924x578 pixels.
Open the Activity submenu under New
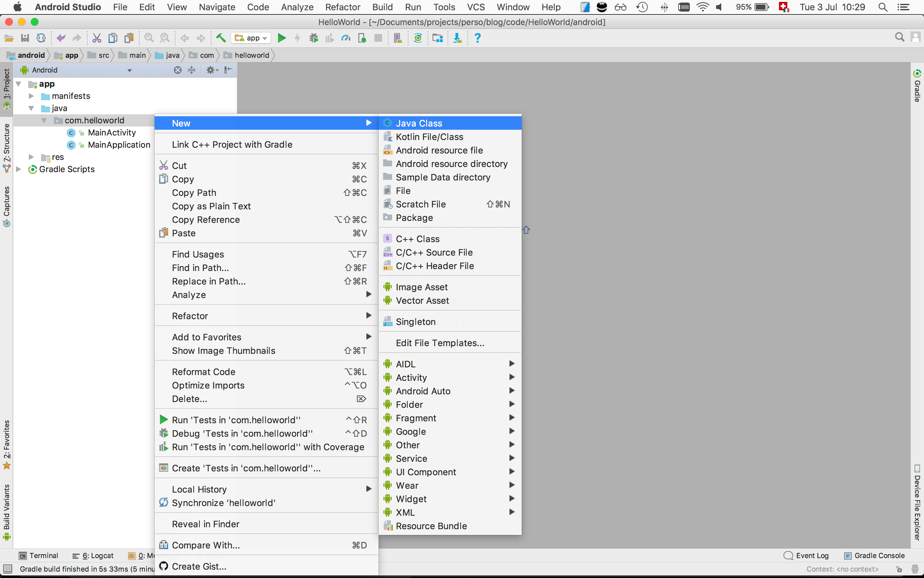click(x=450, y=378)
